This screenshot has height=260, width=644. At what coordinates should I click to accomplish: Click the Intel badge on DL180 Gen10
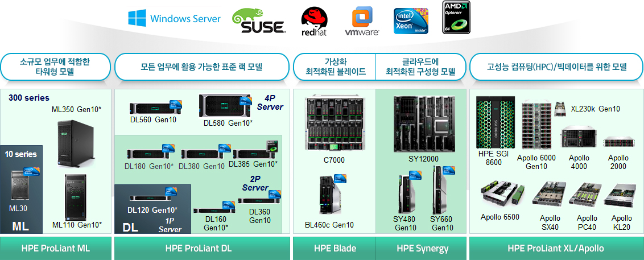point(169,148)
